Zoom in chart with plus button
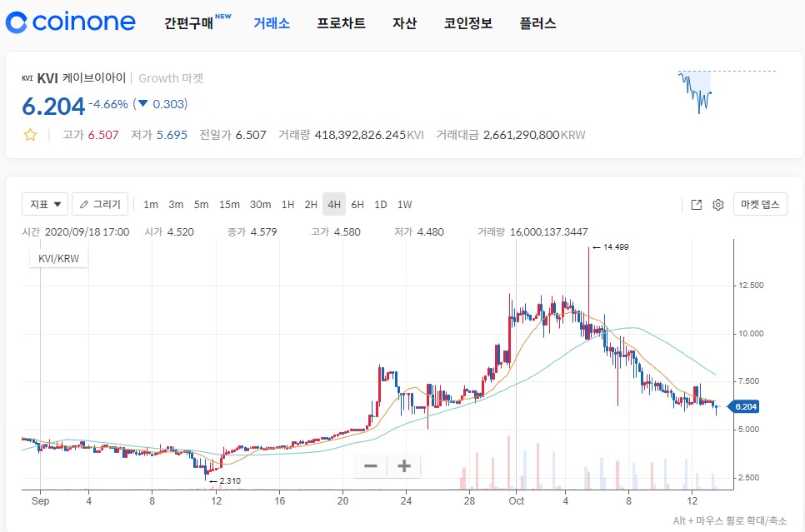 click(x=404, y=466)
